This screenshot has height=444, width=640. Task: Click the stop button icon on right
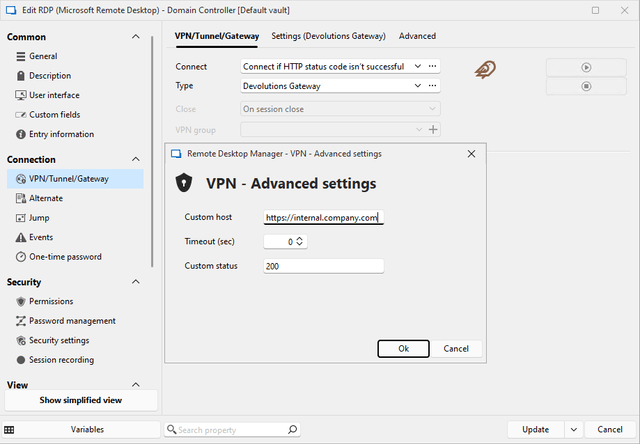coord(587,86)
